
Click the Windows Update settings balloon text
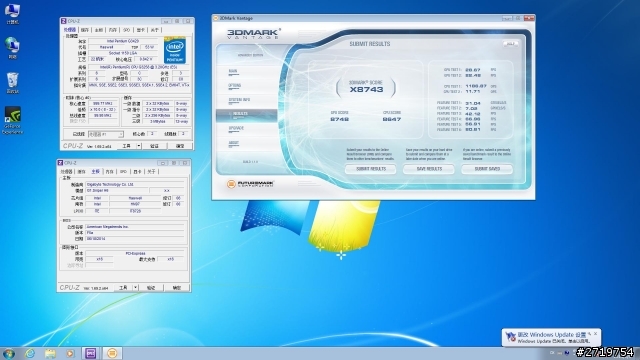(x=551, y=334)
